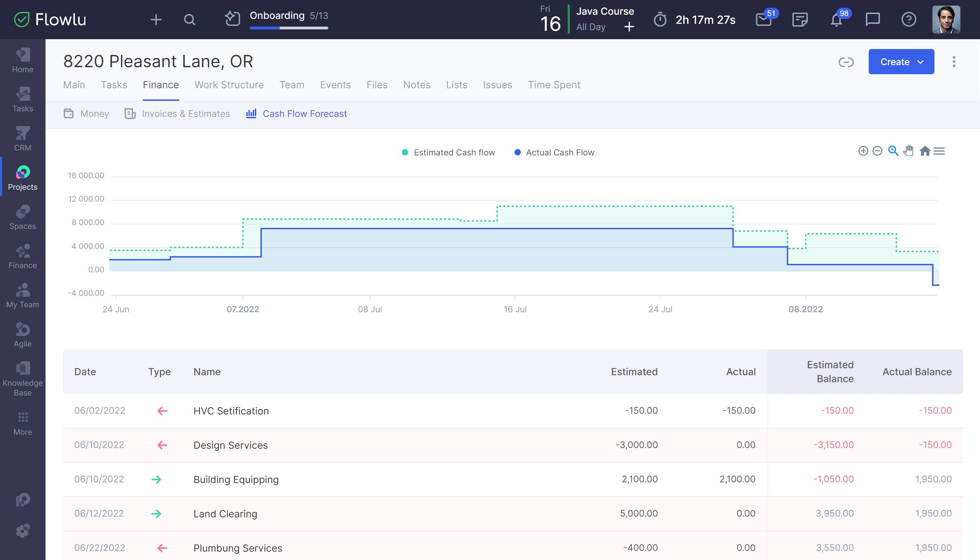Toggle selection zoom mode on the chart
This screenshot has width=980, height=560.
pos(893,151)
